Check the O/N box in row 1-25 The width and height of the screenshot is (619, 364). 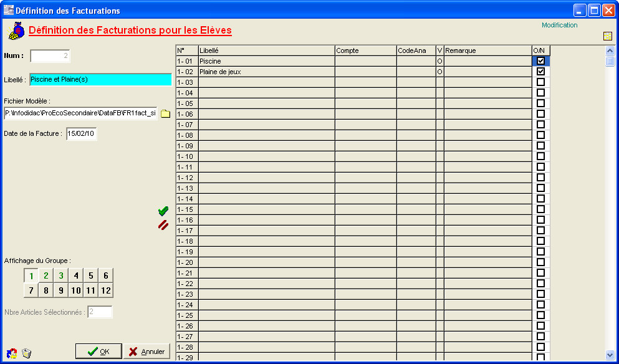point(541,315)
